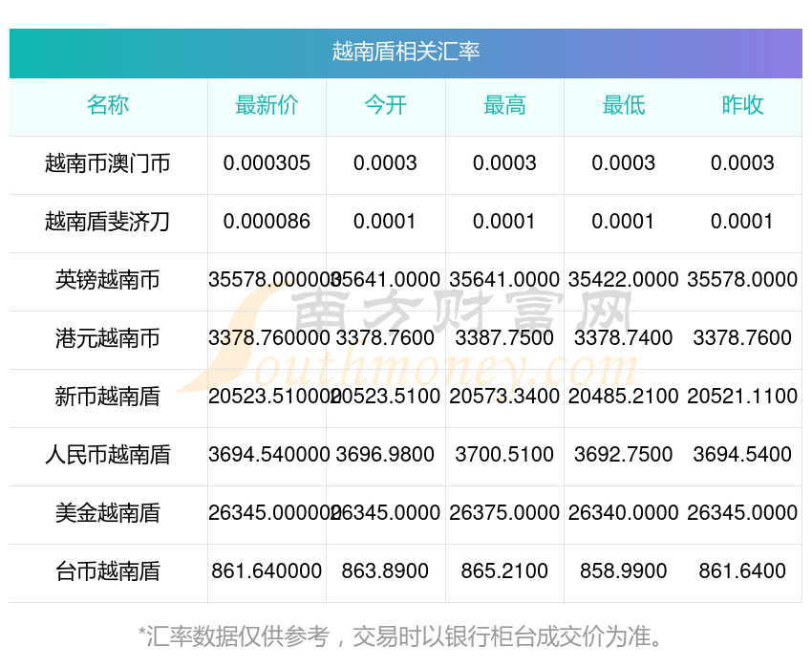Screen dimensions: 812x667
Task: Click the 新币越南盾 low value 20485.2100
Action: pos(624,397)
